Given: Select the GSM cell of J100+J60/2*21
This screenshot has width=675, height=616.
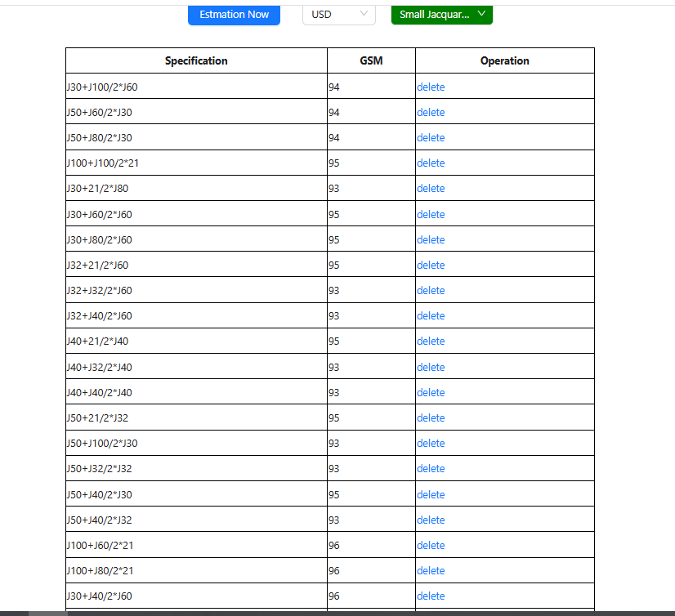Looking at the screenshot, I should pyautogui.click(x=370, y=545).
